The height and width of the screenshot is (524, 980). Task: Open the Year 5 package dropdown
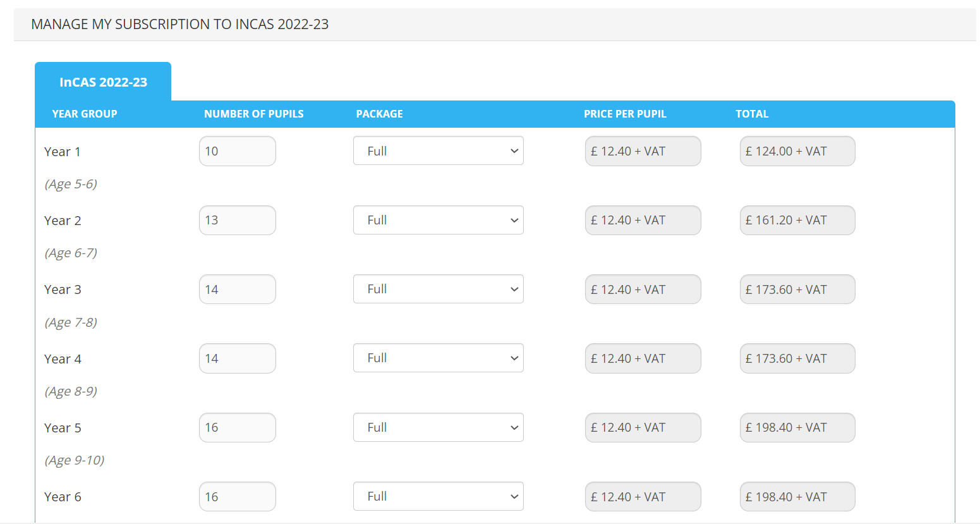[x=439, y=427]
